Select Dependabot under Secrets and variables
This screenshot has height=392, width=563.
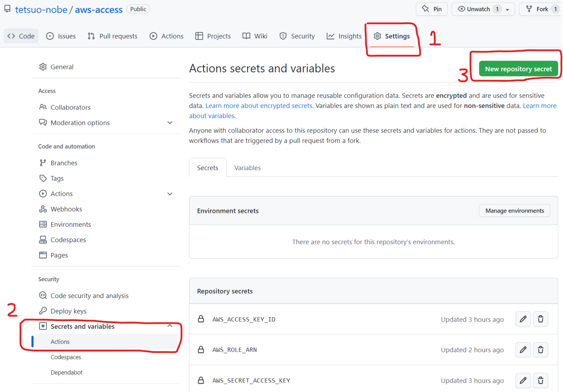pos(67,372)
